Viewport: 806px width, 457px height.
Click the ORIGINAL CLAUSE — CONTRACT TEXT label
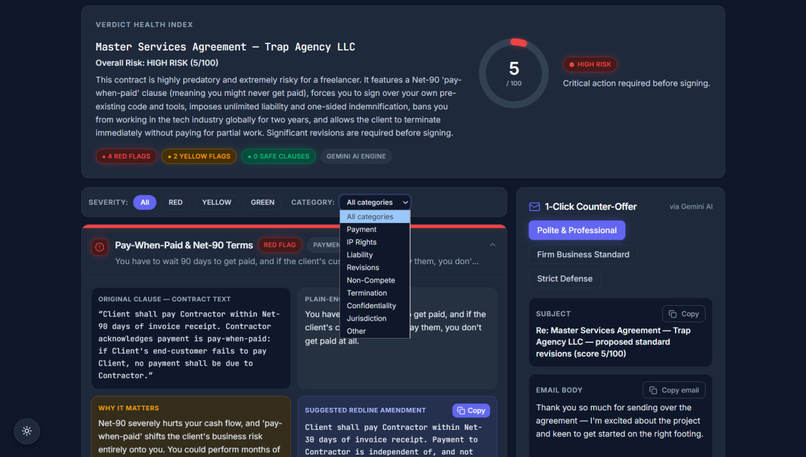[164, 299]
